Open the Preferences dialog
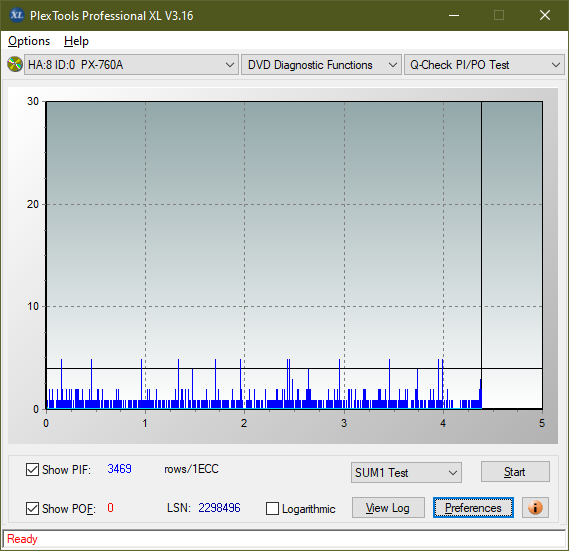569x551 pixels. click(x=473, y=507)
